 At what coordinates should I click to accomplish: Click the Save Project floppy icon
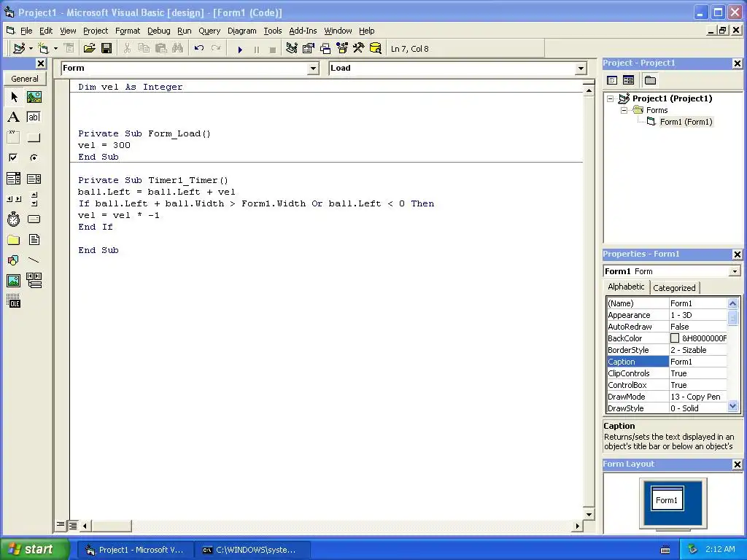[107, 49]
